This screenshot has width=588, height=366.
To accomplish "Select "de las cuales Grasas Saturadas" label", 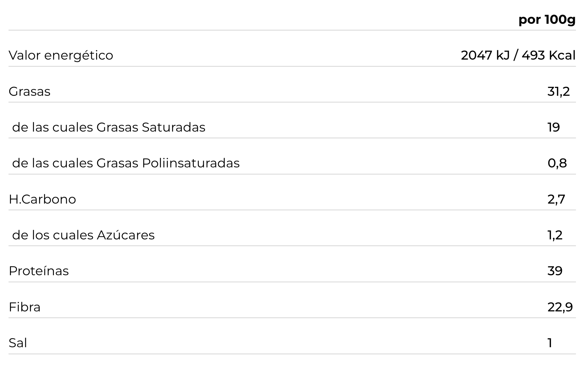I will [109, 127].
